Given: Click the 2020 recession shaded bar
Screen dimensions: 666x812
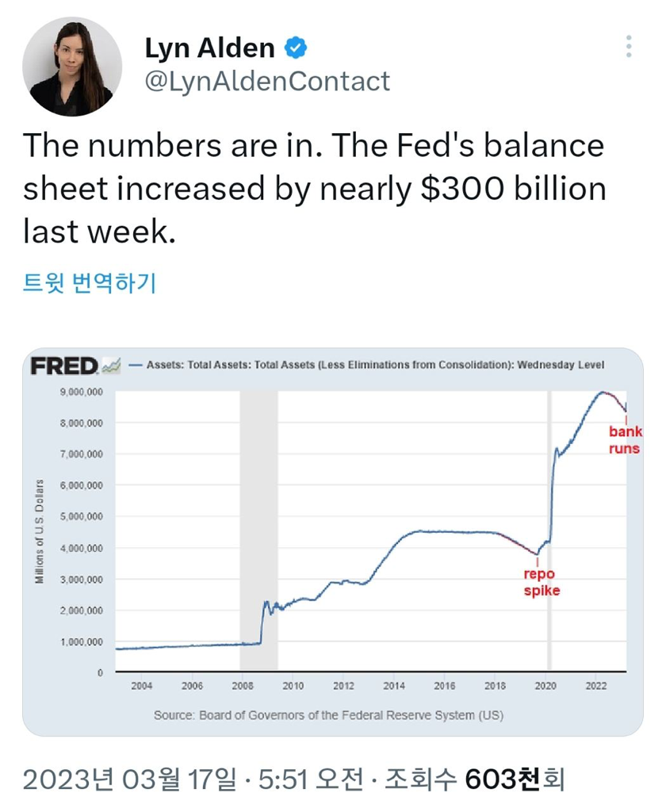Looking at the screenshot, I should 549,531.
